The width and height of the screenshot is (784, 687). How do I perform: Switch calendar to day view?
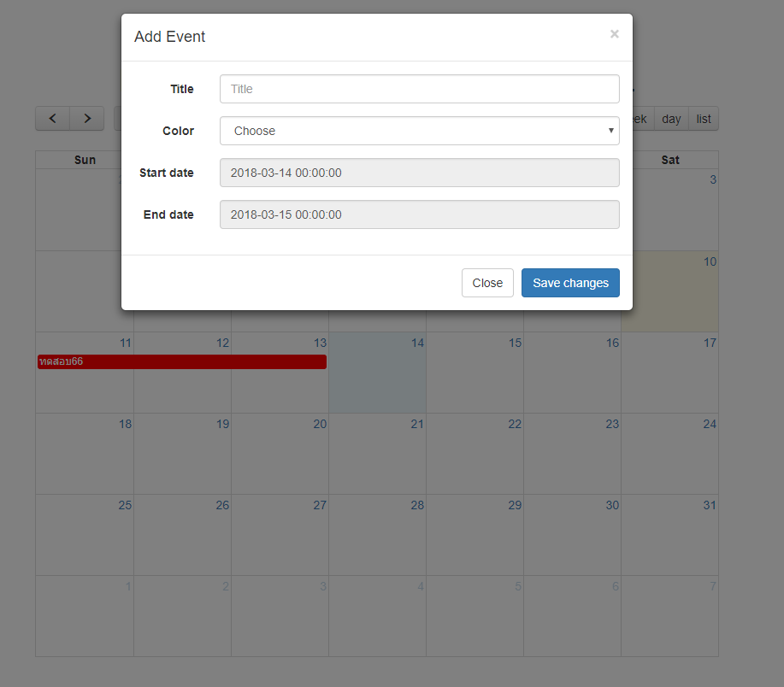click(x=671, y=119)
